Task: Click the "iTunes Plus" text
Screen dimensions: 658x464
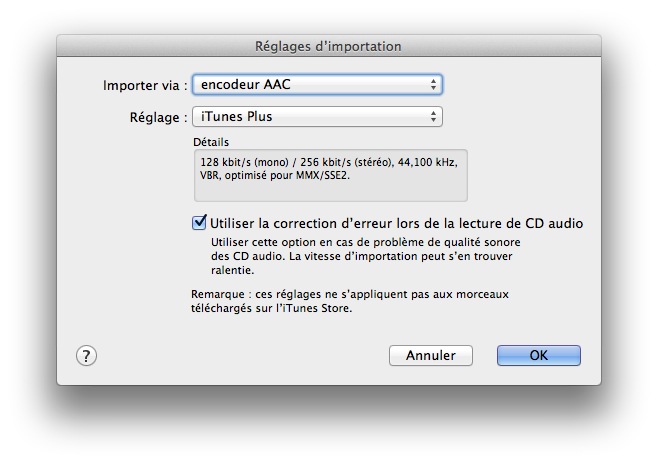Action: coord(236,117)
